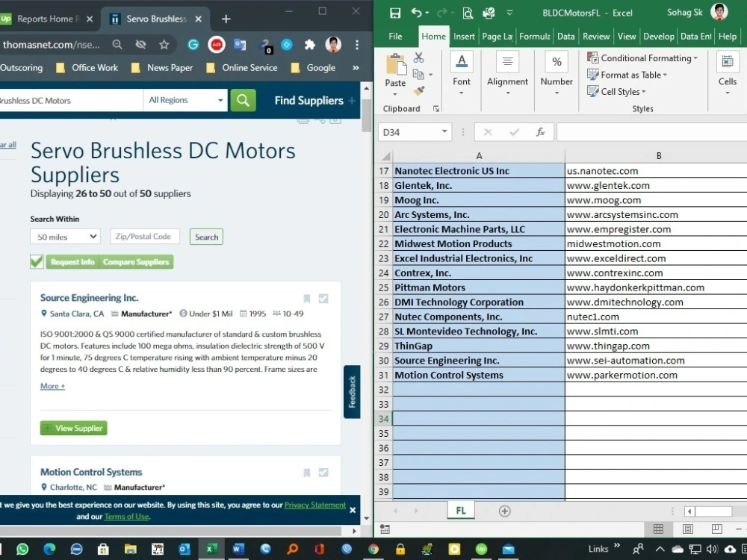Open the Clipboard dialog launcher
Screen dimensions: 747x560
pos(436,108)
